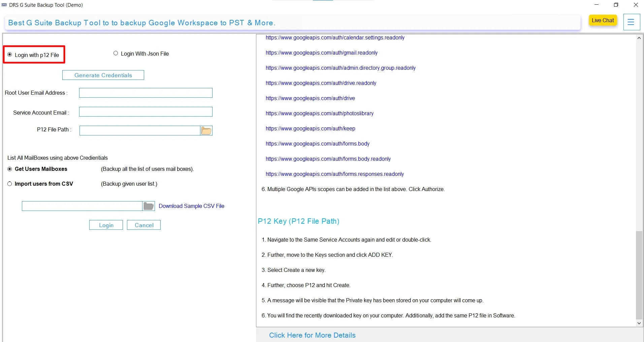This screenshot has height=342, width=644.
Task: Click the instructions panel scrollbar thumb
Action: pyautogui.click(x=639, y=275)
